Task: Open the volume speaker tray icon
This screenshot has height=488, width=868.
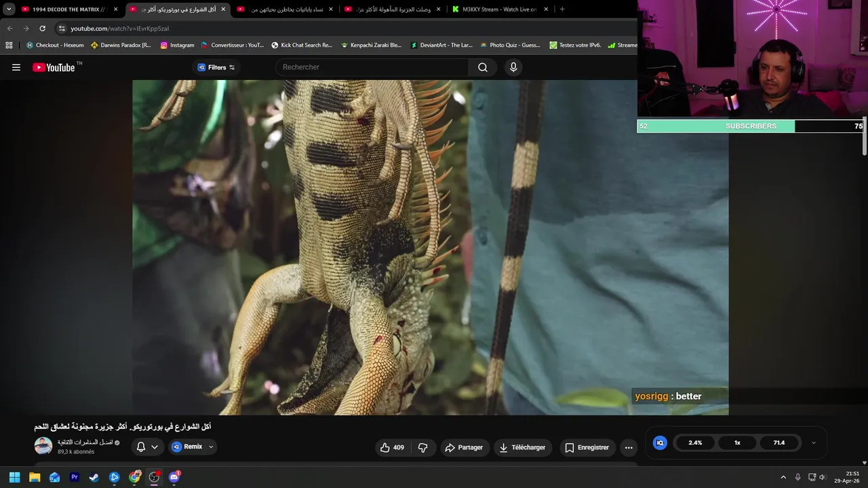Action: tap(822, 477)
